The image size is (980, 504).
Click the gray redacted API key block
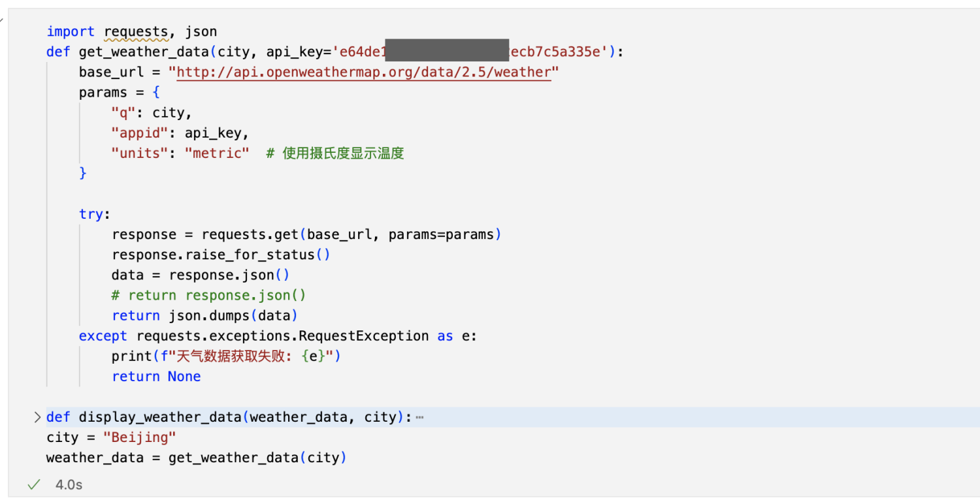tap(447, 51)
